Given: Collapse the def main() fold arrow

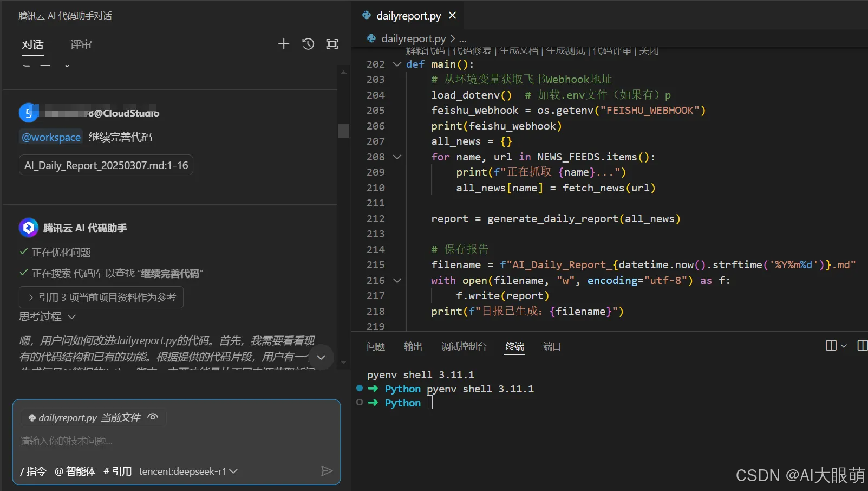Looking at the screenshot, I should coord(397,64).
